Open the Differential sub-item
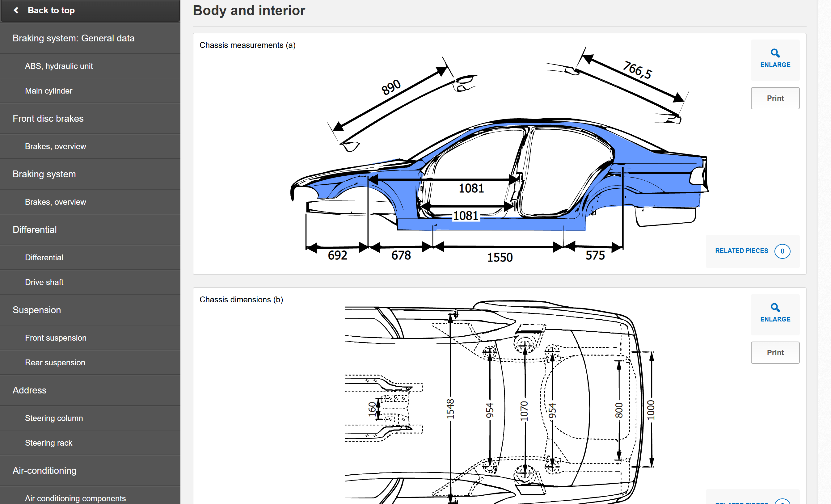Viewport: 831px width, 504px height. coord(91,258)
